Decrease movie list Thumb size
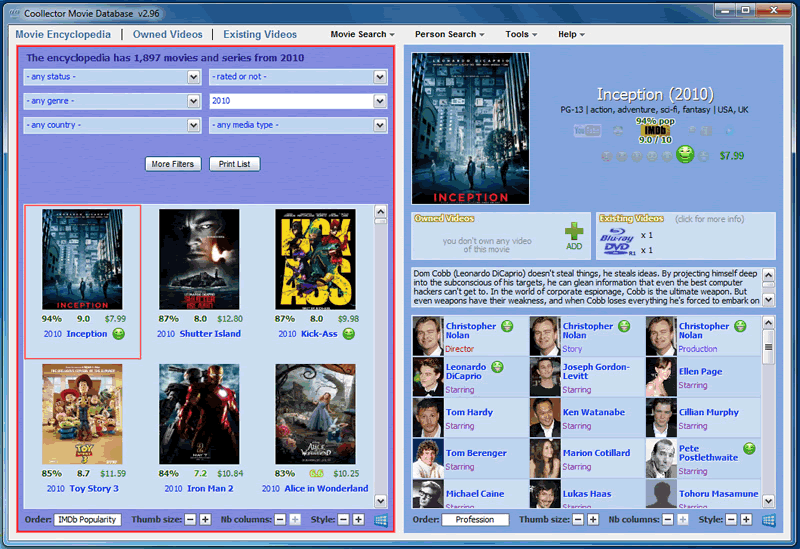The height and width of the screenshot is (549, 800). point(190,519)
